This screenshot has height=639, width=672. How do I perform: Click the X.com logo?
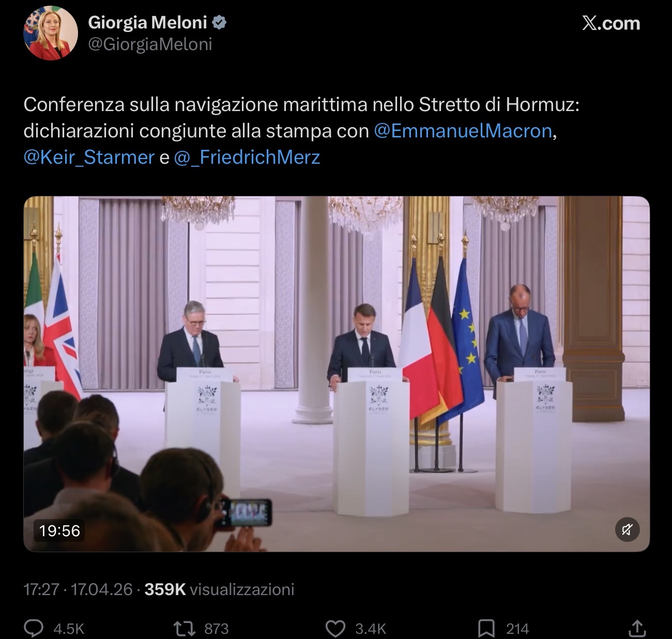(x=611, y=23)
